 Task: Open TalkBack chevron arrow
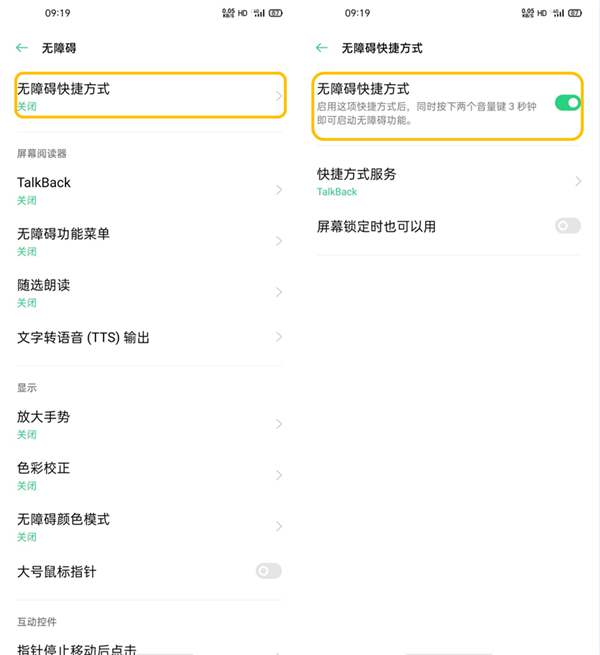point(279,190)
